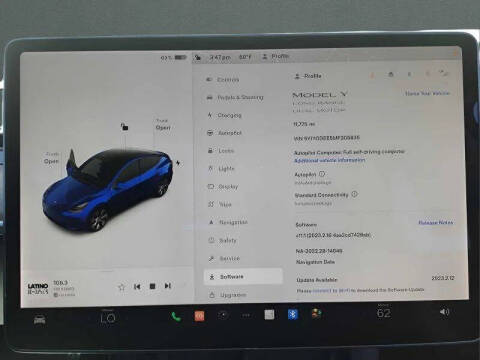Open the Charging menu
The height and width of the screenshot is (360, 480).
(x=224, y=115)
